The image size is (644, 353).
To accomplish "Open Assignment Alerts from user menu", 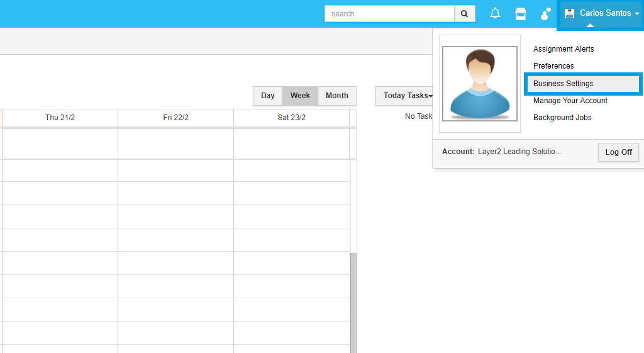I will point(563,49).
